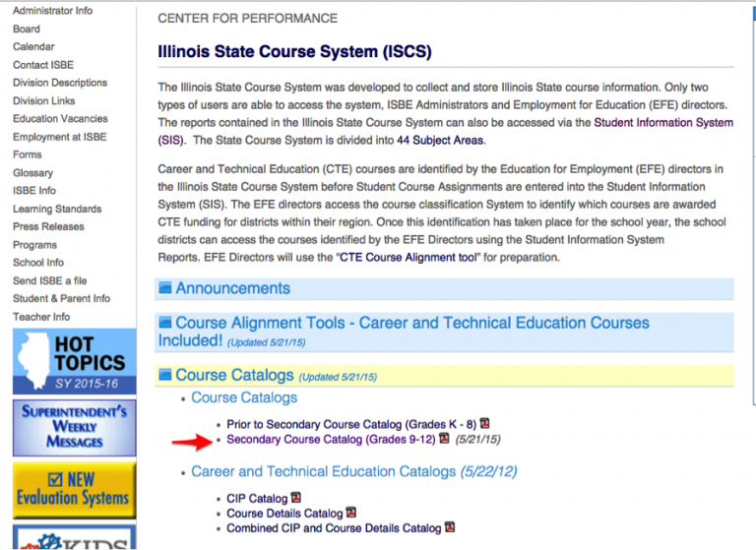756x550 pixels.
Task: Click PDF icon beside Course Details Catalog
Action: point(350,514)
